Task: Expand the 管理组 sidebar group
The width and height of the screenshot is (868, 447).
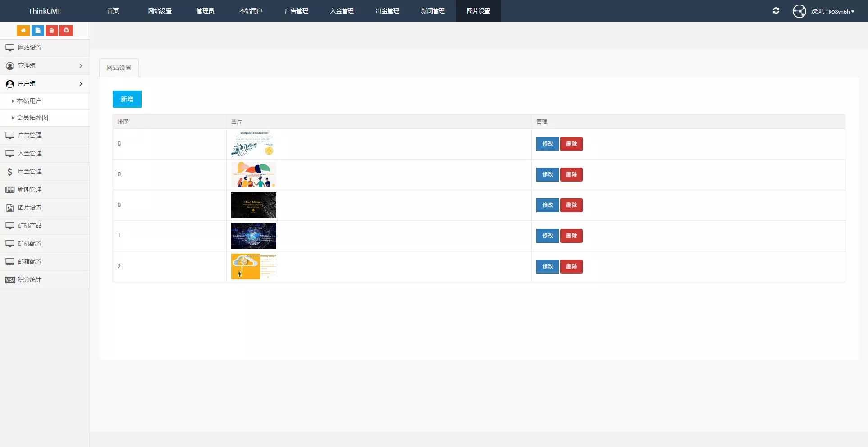Action: click(x=45, y=66)
